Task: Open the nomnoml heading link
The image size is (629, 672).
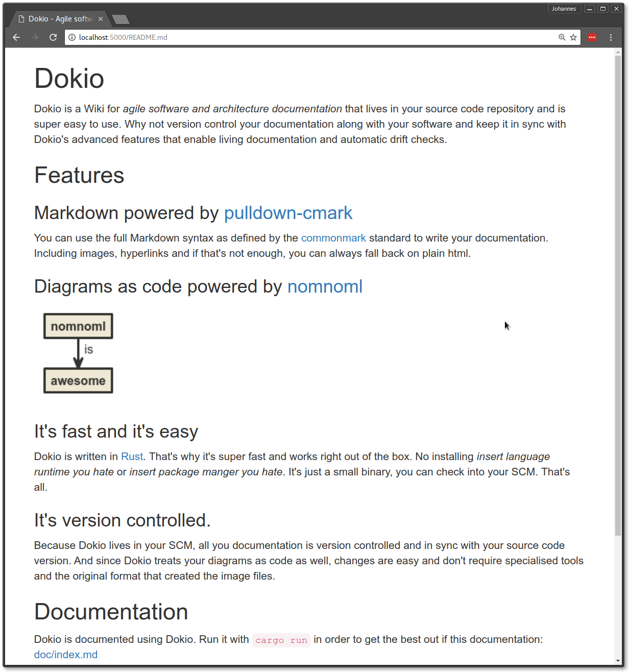Action: [325, 286]
